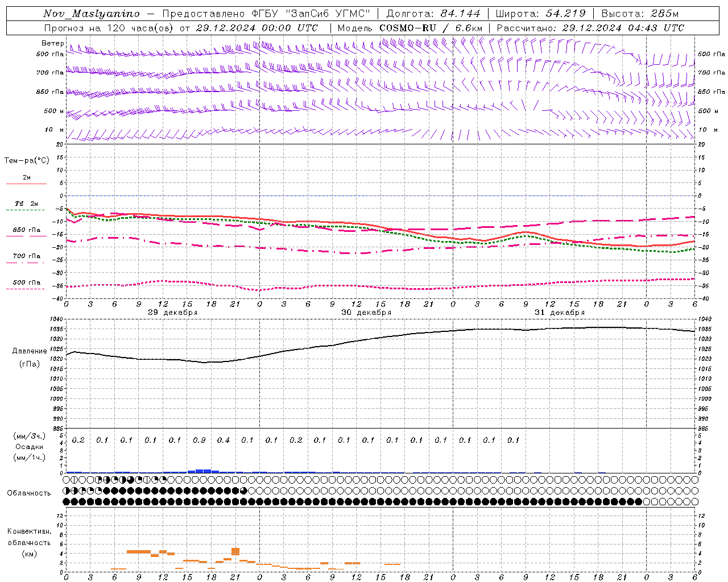
Task: Select the Широта: 54.219 latitude value
Action: pos(540,14)
